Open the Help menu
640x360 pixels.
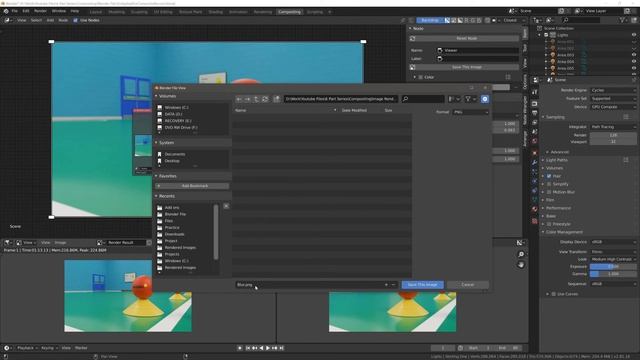(x=75, y=11)
